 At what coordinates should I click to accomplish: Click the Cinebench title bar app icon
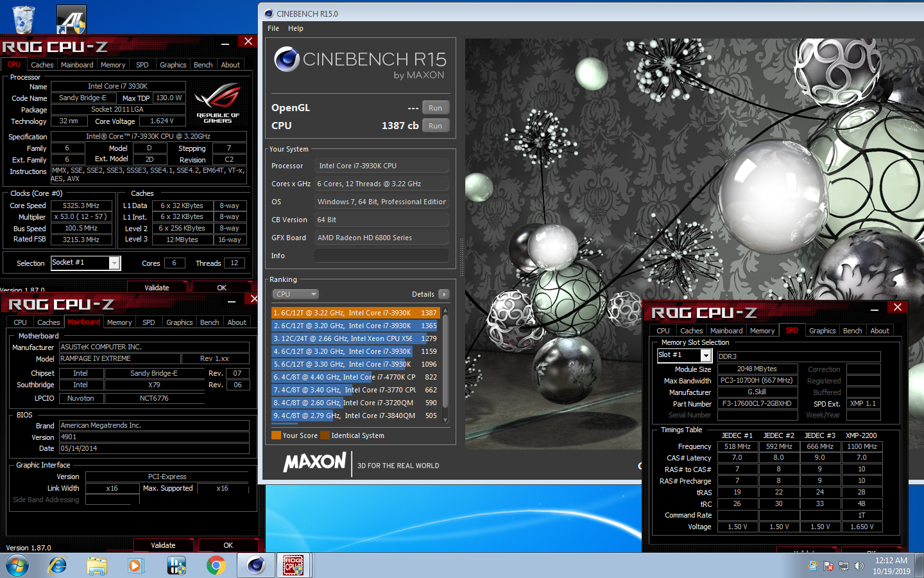pos(269,13)
